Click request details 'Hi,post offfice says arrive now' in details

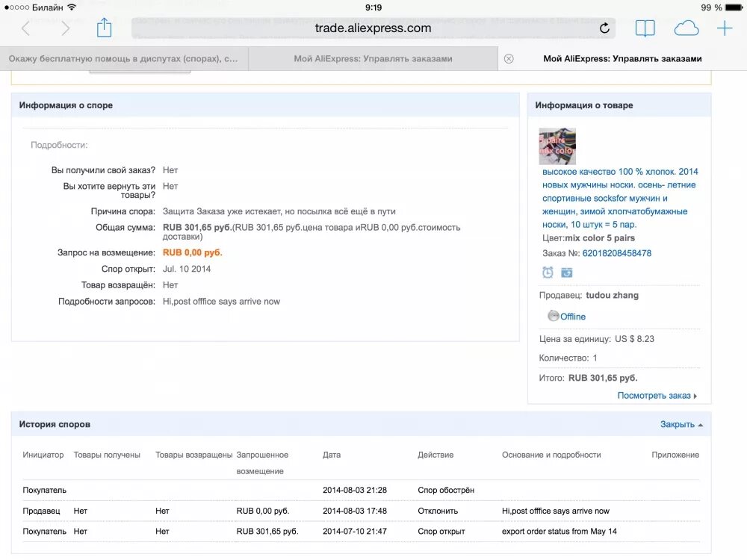coord(221,302)
